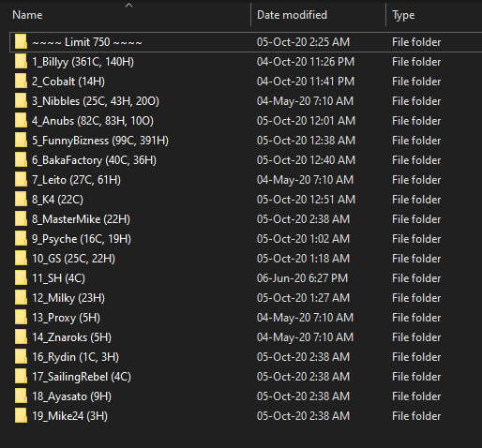Sort by Date modified column header

292,15
